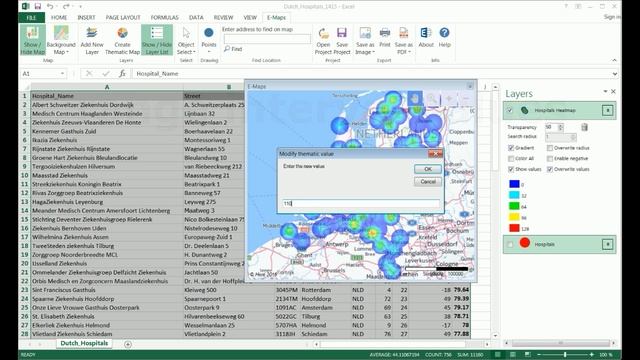The image size is (640, 360).
Task: Click the Hospitals Heatmap layer symbol icon
Action: tap(525, 110)
